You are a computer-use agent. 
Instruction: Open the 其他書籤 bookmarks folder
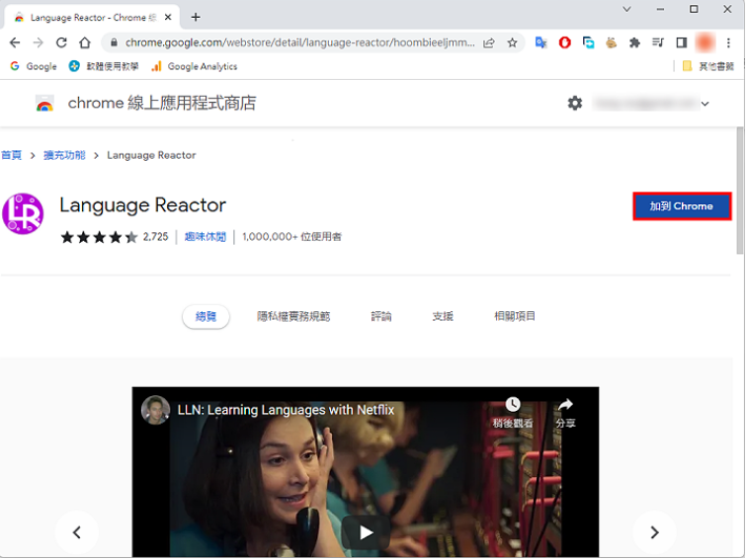coord(707,66)
